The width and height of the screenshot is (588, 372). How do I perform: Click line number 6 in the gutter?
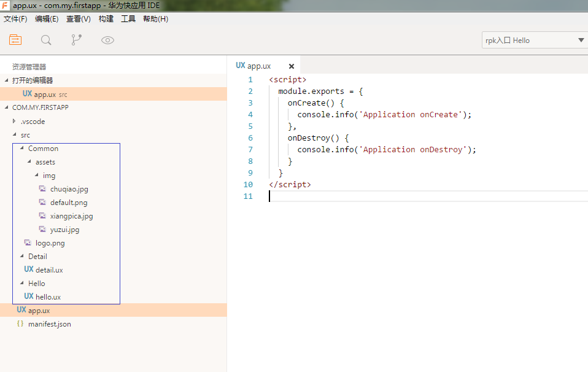point(250,138)
